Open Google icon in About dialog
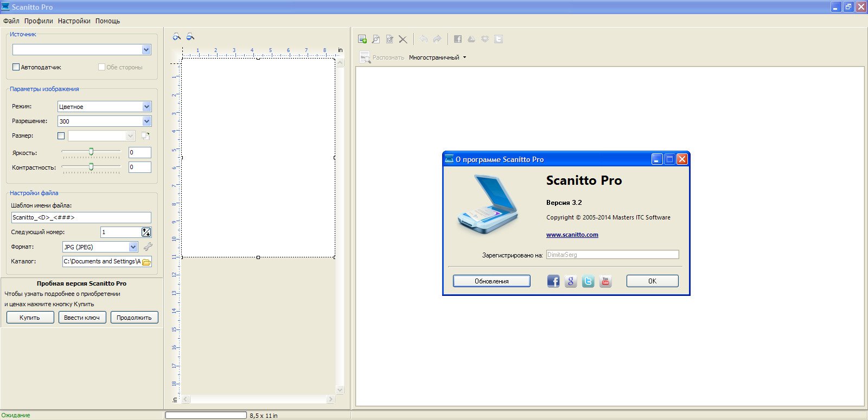 click(571, 281)
